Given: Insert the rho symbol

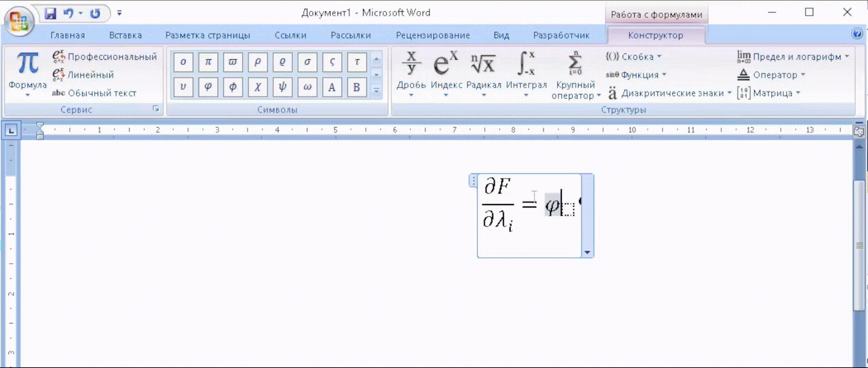Looking at the screenshot, I should tap(257, 63).
